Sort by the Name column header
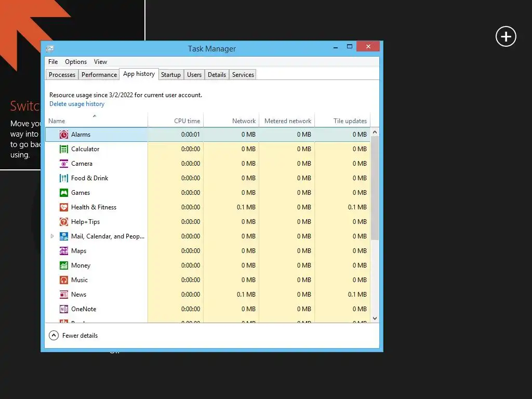 click(x=97, y=121)
